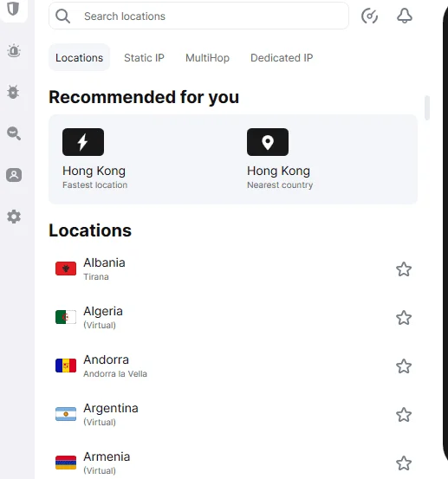Image resolution: width=448 pixels, height=479 pixels.
Task: Open the Alert siren sidebar icon
Action: 14,51
